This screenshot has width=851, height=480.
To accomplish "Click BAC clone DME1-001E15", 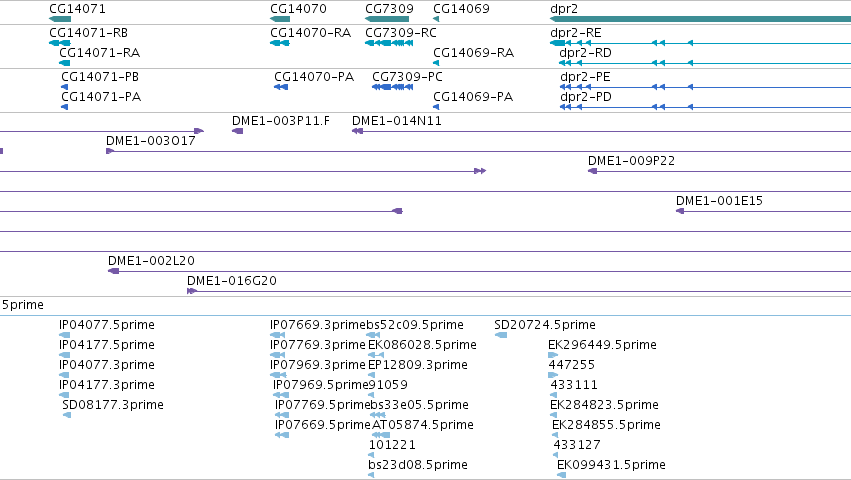I will tap(719, 201).
